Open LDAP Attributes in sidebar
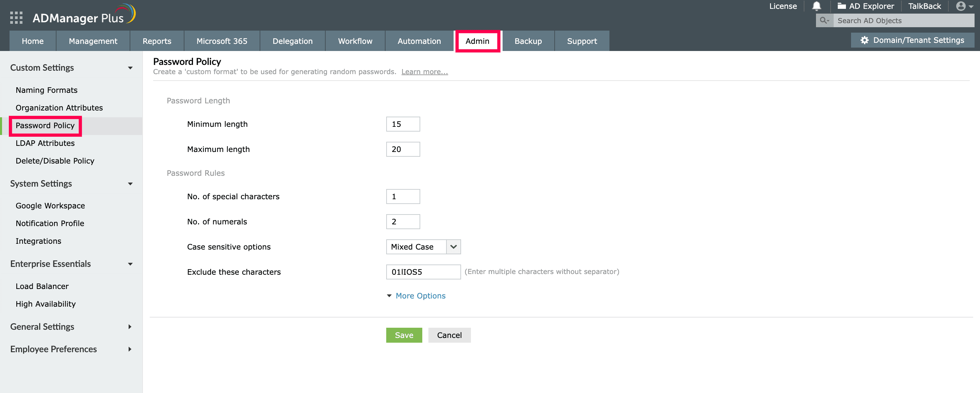The image size is (980, 393). click(45, 143)
